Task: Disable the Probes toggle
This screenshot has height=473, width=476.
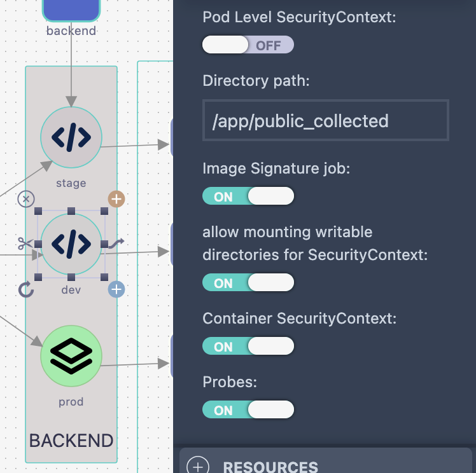Action: 248,410
